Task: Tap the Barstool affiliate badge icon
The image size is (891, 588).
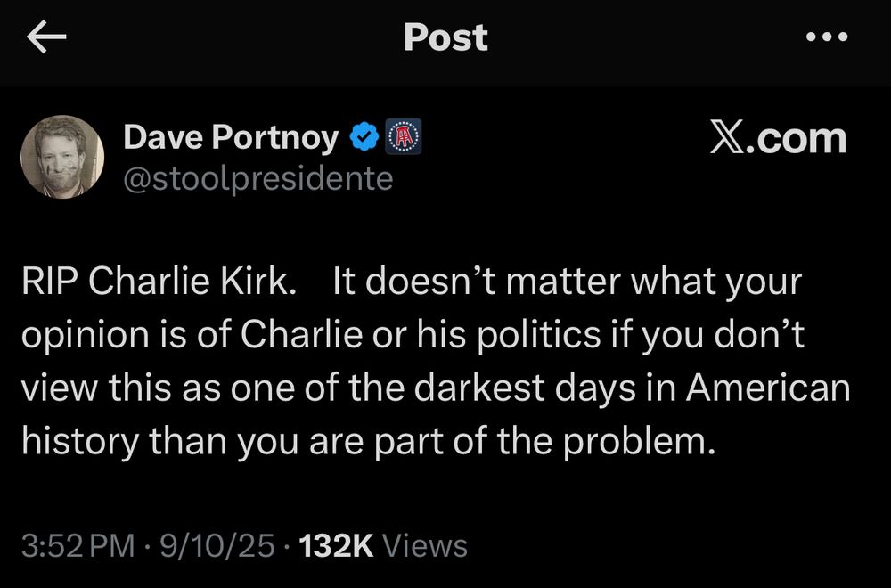Action: coord(403,137)
